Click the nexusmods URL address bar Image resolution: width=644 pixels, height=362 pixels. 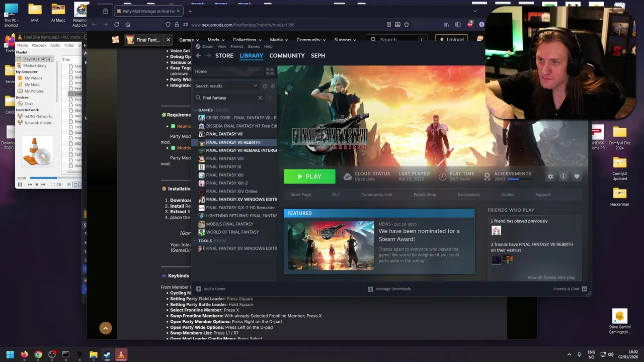pos(287,25)
